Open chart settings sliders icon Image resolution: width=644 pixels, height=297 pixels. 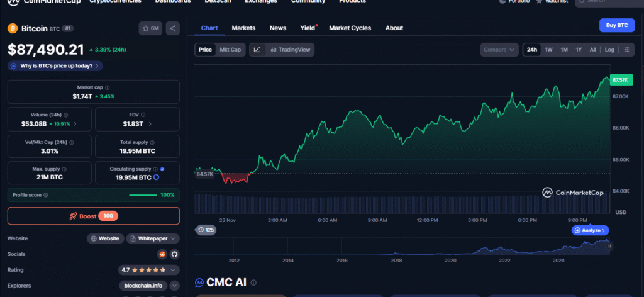point(626,50)
